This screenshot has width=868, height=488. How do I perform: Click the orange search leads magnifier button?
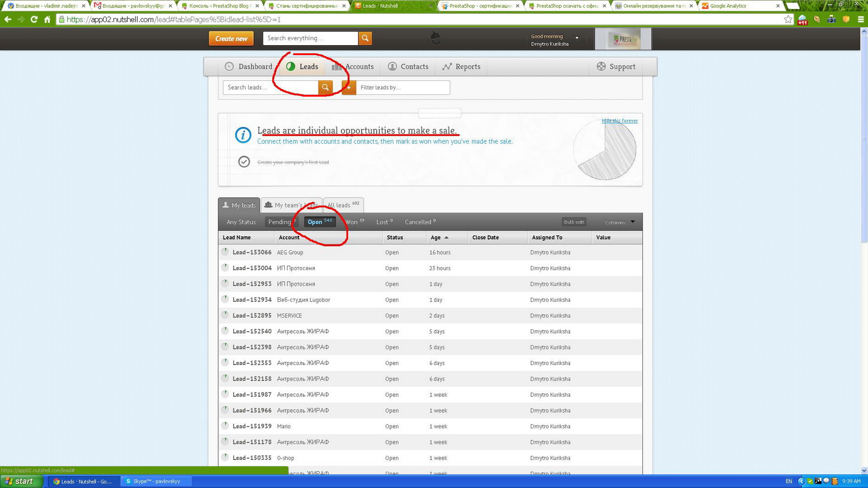click(x=325, y=87)
